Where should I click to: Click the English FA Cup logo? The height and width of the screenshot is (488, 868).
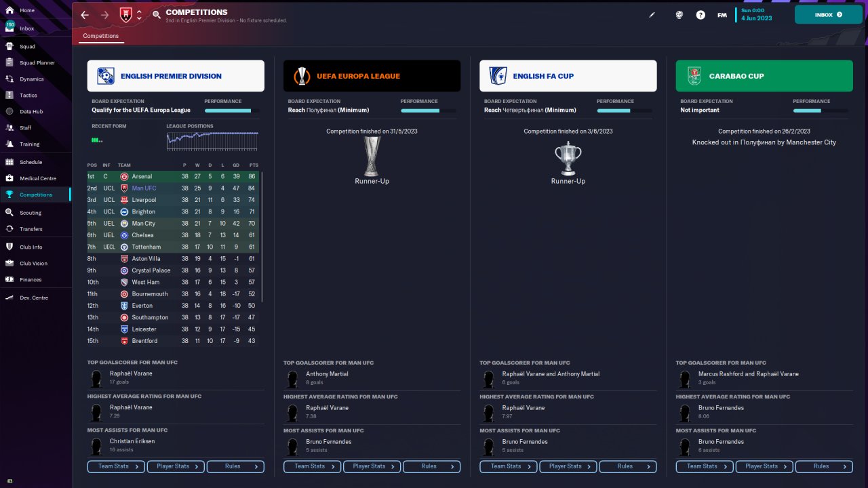[498, 76]
